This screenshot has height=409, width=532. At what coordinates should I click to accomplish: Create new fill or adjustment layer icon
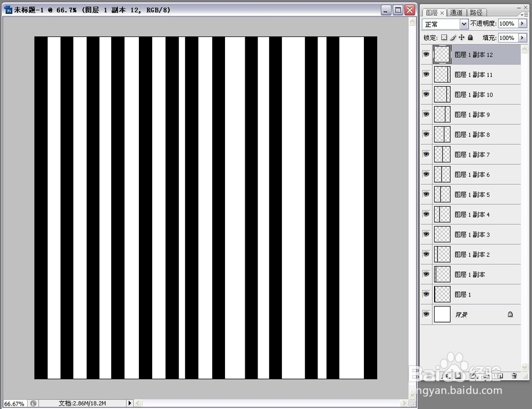click(473, 375)
